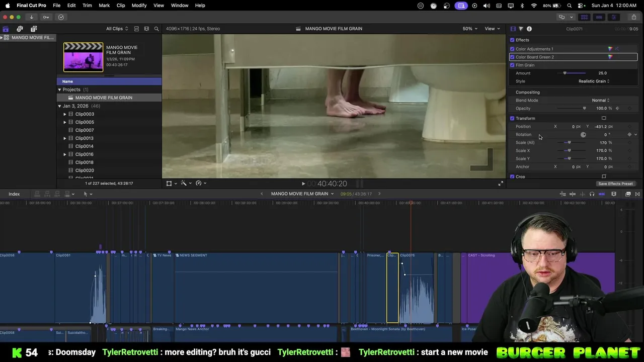Open the File menu
This screenshot has width=644, height=362.
click(57, 5)
